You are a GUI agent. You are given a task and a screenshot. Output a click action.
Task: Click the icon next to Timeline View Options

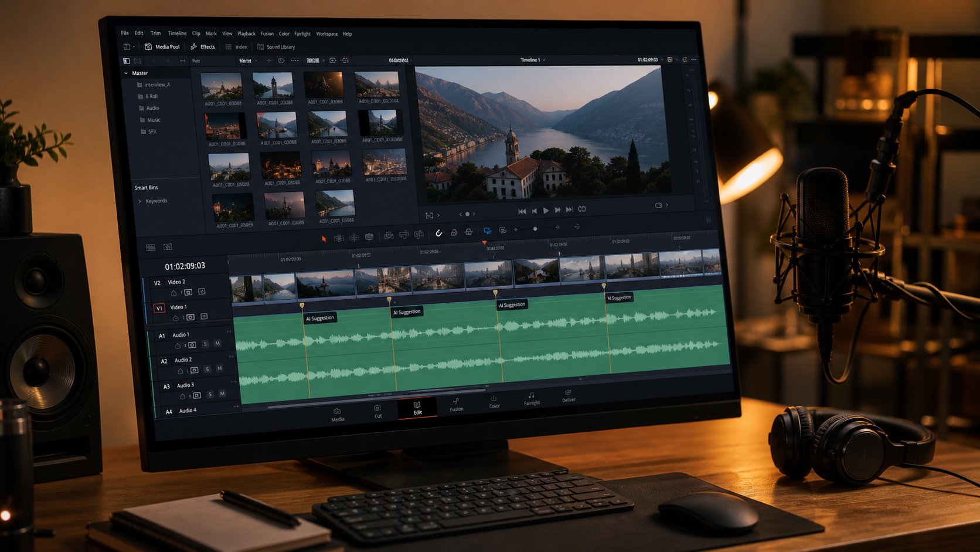pos(168,247)
